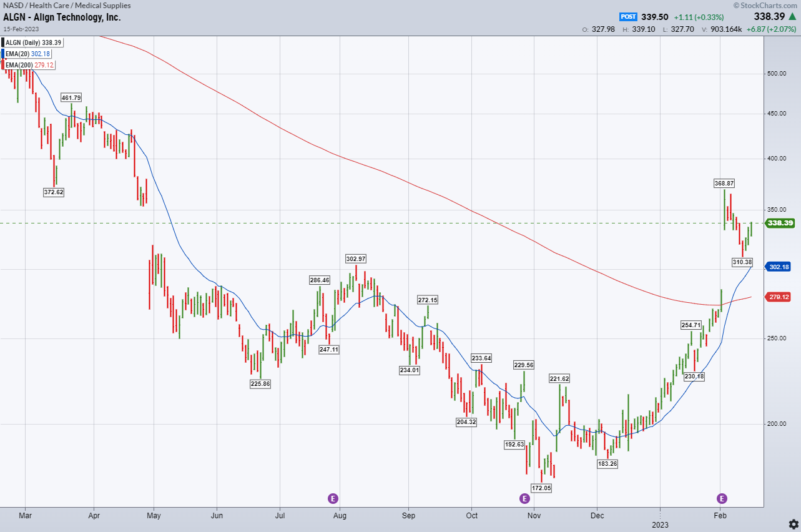
Task: Click the blue POST badge
Action: click(627, 17)
